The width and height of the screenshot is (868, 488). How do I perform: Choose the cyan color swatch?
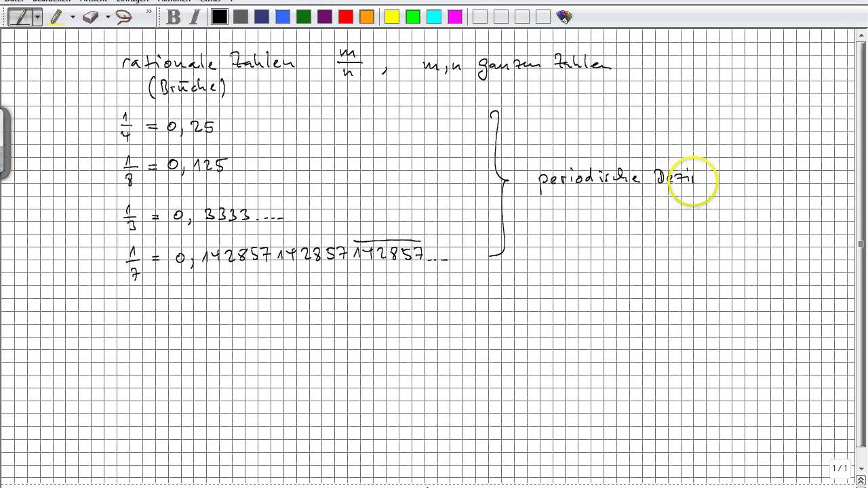tap(434, 17)
